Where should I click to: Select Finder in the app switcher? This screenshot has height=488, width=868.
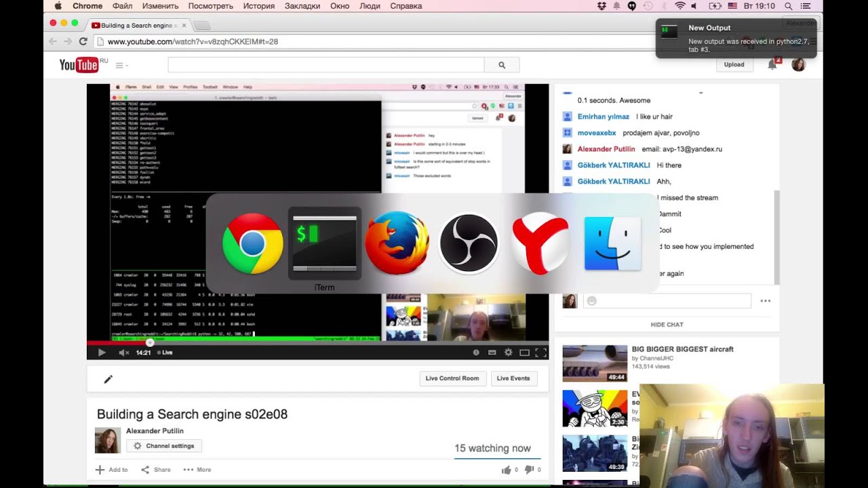click(612, 243)
